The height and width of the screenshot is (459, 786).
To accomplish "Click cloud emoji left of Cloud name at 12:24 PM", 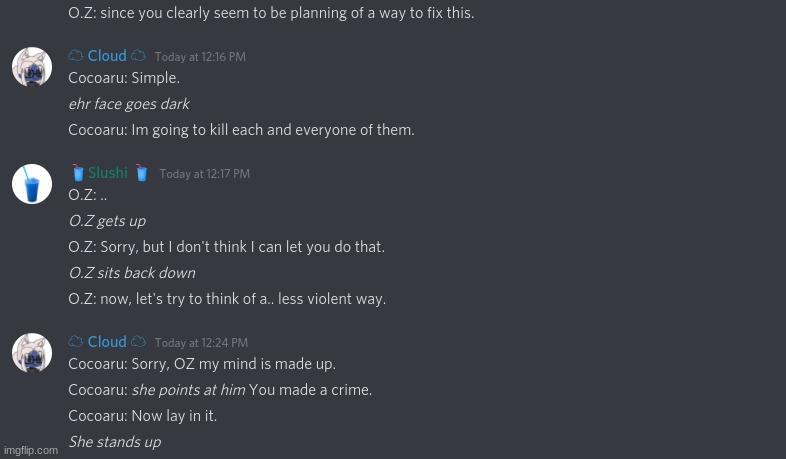I will (x=76, y=342).
